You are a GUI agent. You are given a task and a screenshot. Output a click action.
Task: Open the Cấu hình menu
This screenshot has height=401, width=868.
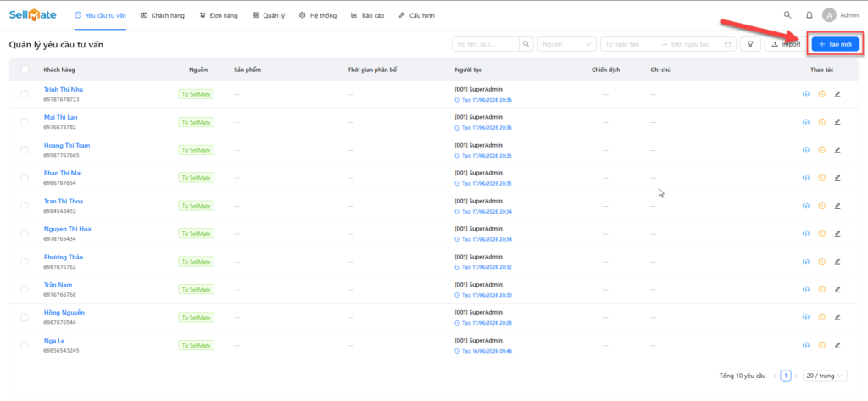click(416, 15)
